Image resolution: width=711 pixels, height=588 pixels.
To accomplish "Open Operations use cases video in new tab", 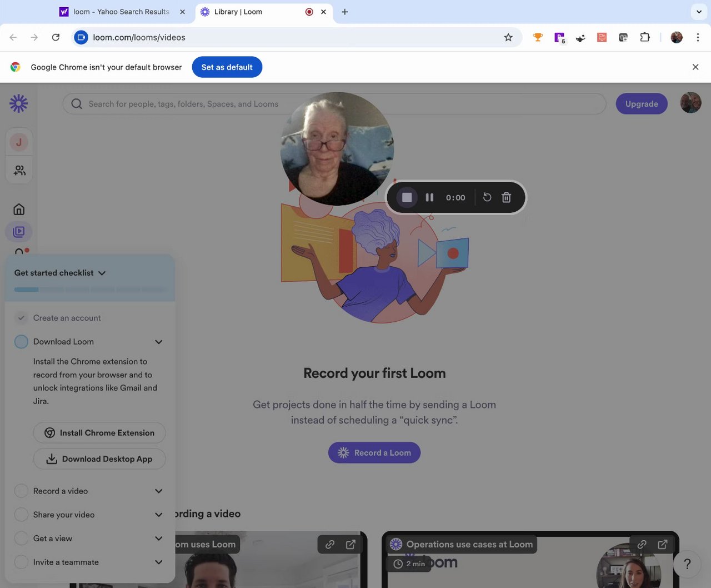I will click(x=663, y=545).
